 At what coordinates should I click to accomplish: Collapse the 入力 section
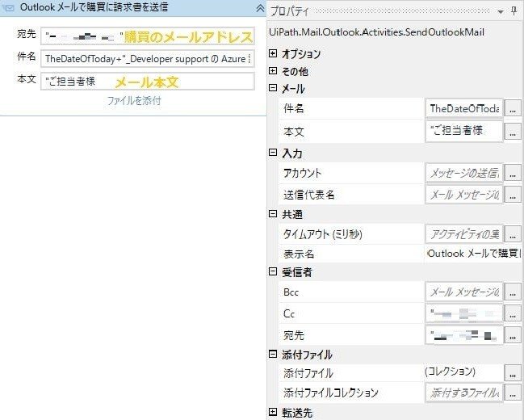(273, 153)
